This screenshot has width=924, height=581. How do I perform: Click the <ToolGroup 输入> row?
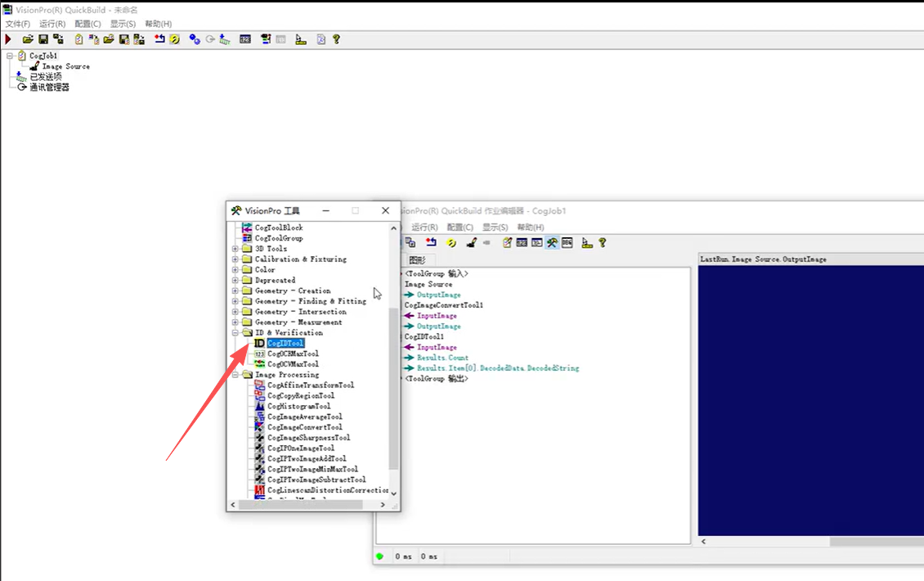coord(436,274)
